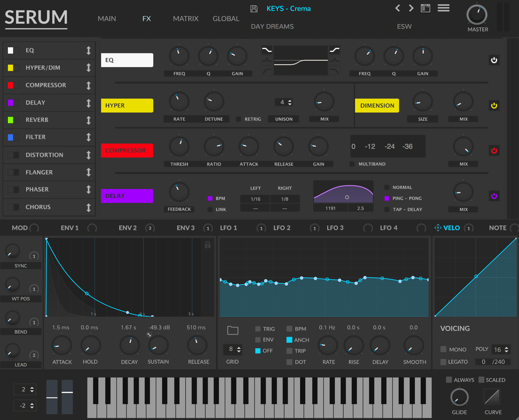Click the Compressor reorder arrows in rack
This screenshot has width=519, height=420.
(89, 85)
